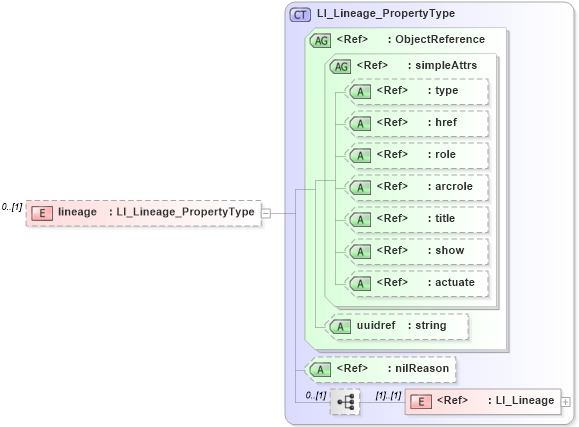Click the 0..[1] cardinality beside the sequence
This screenshot has width=579, height=427.
click(316, 395)
